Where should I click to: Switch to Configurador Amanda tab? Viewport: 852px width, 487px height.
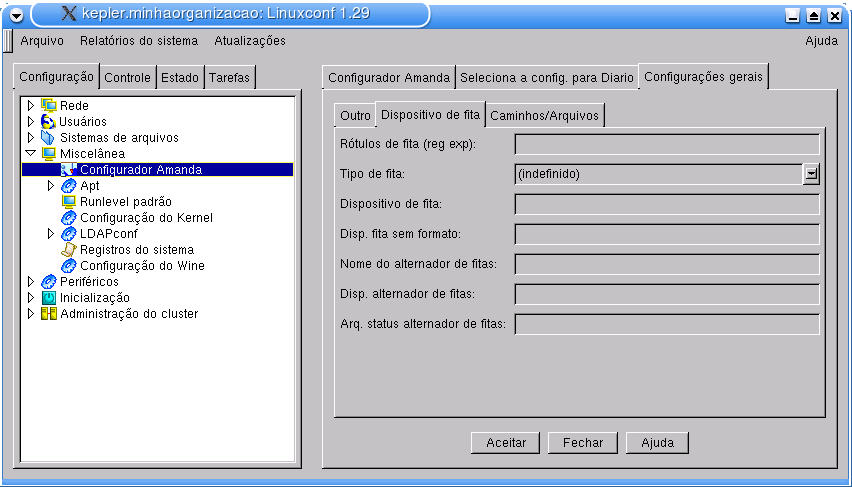tap(389, 78)
